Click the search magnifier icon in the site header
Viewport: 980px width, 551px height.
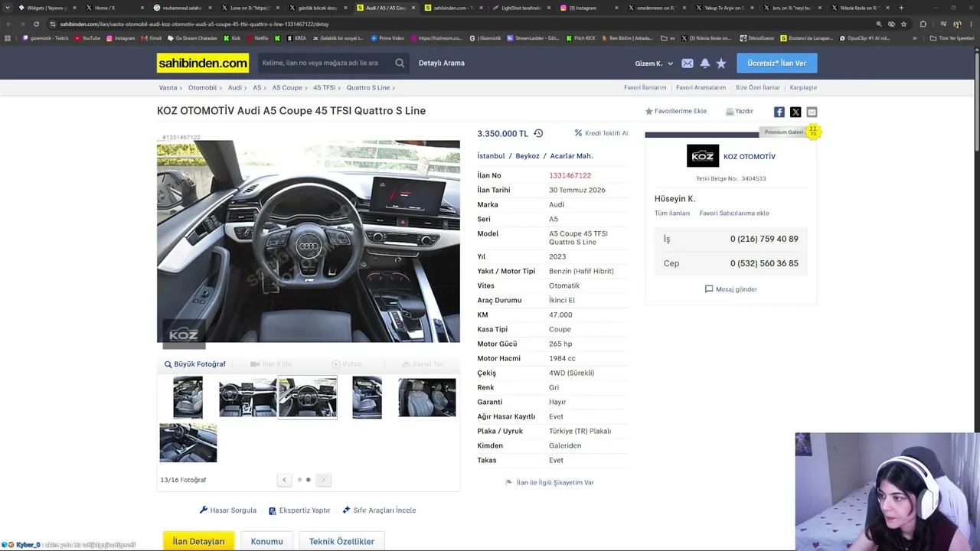pyautogui.click(x=400, y=63)
